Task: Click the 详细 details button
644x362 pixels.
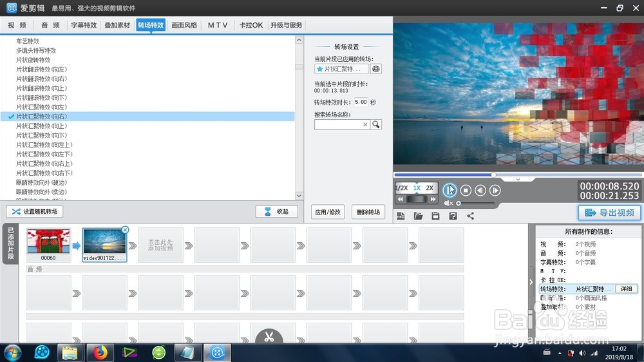Action: click(627, 289)
